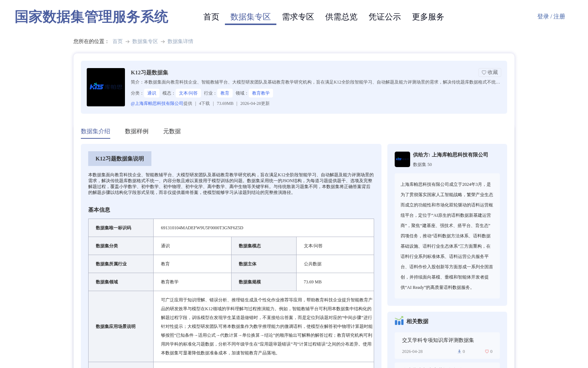Click the supplier logo beside 供给方
The height and width of the screenshot is (368, 588).
click(x=402, y=159)
